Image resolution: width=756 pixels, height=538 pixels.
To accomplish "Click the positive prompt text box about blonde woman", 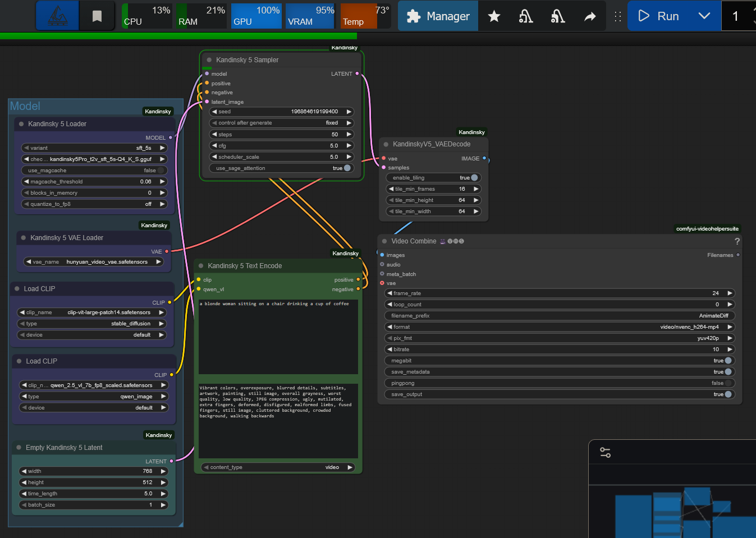I will 278,337.
